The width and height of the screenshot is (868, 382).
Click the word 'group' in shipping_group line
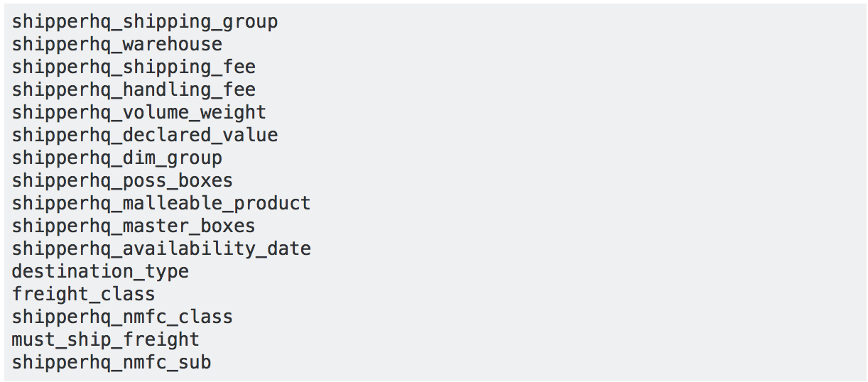click(250, 22)
